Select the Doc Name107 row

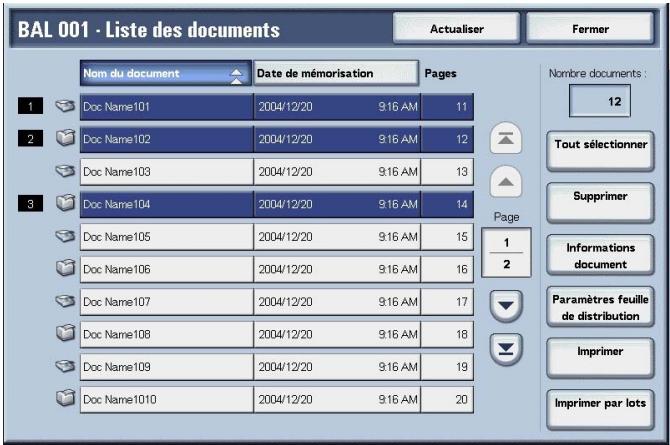pos(277,301)
